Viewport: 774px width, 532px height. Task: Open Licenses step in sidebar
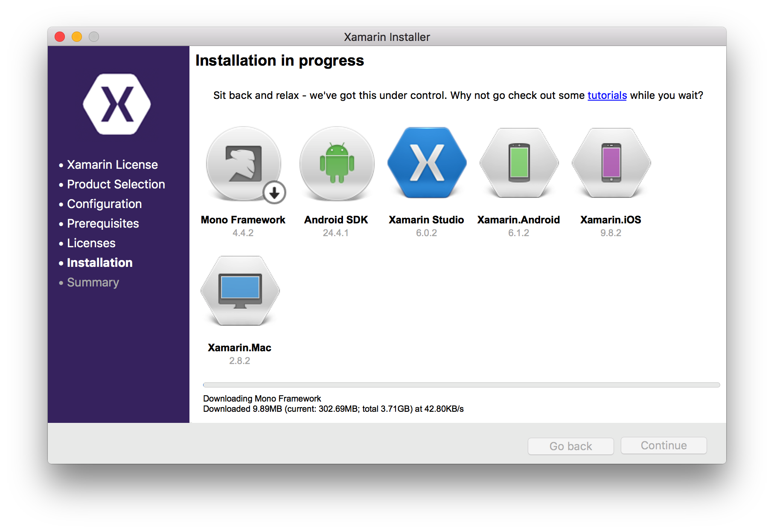[x=91, y=243]
